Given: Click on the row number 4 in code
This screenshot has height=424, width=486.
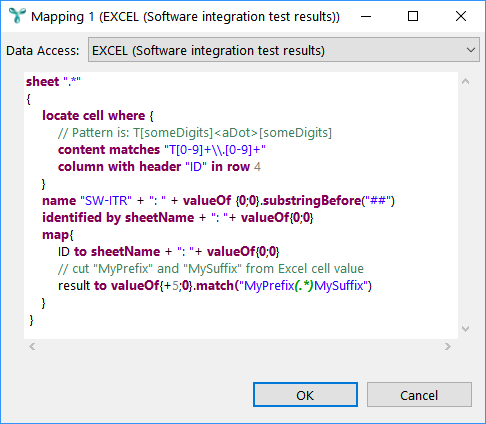Looking at the screenshot, I should [x=257, y=167].
